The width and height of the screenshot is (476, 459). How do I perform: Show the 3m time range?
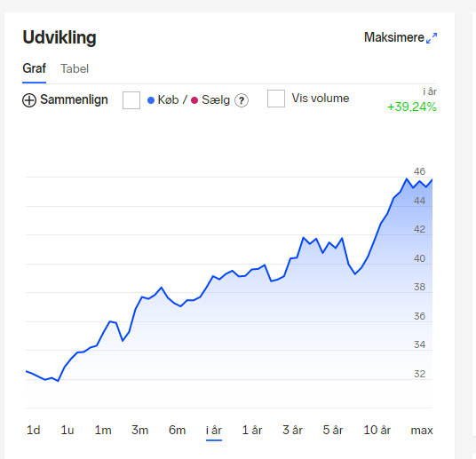(x=139, y=431)
